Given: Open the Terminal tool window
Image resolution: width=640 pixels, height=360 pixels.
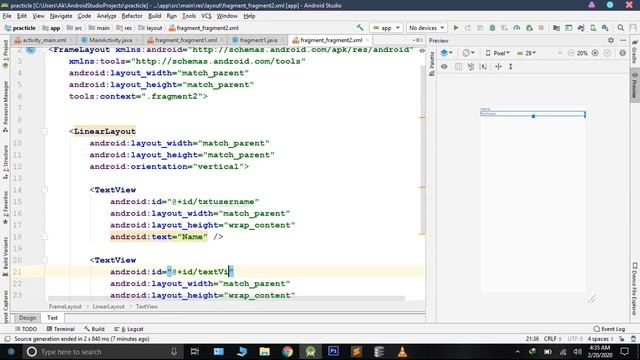Looking at the screenshot, I should 60,329.
